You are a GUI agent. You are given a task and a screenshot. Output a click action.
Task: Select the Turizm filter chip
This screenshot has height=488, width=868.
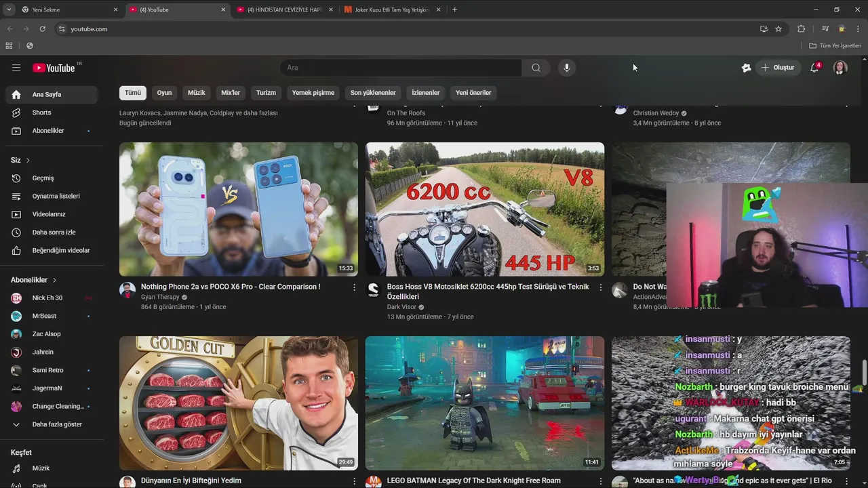[266, 93]
